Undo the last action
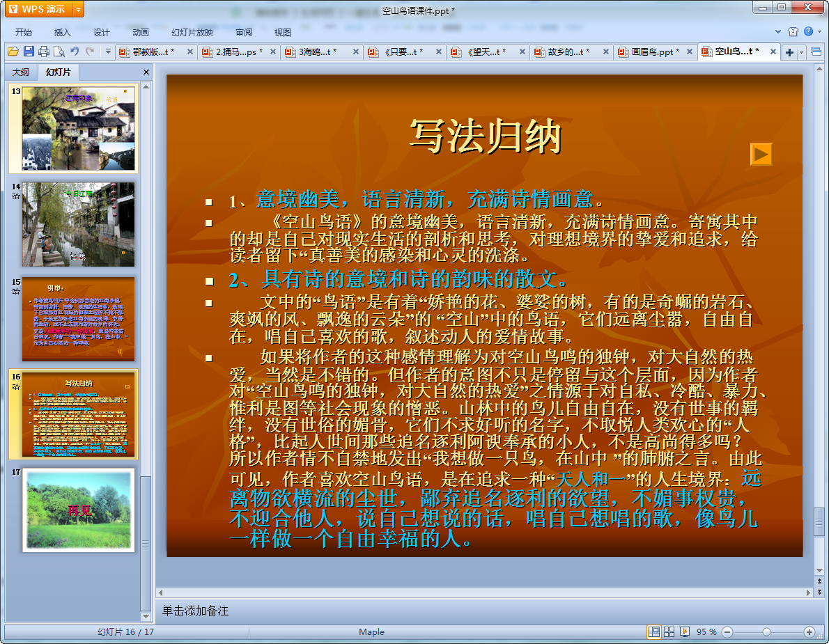Viewport: 829px width, 644px height. 75,52
